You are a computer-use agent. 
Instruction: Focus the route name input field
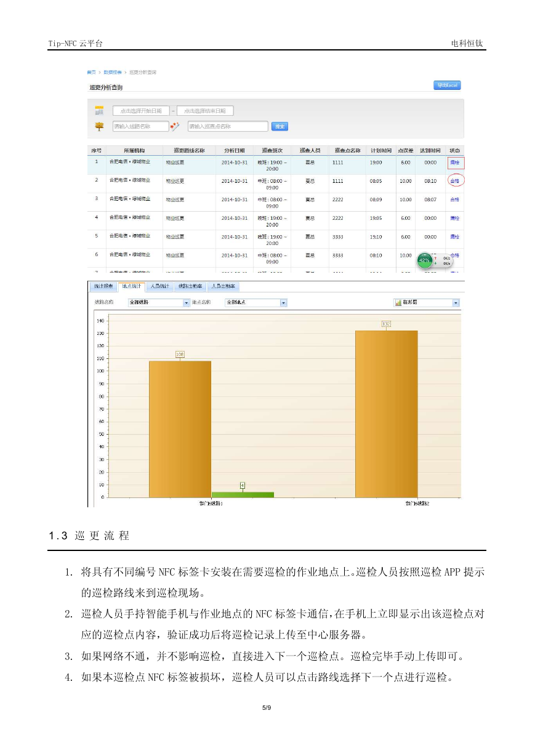140,126
